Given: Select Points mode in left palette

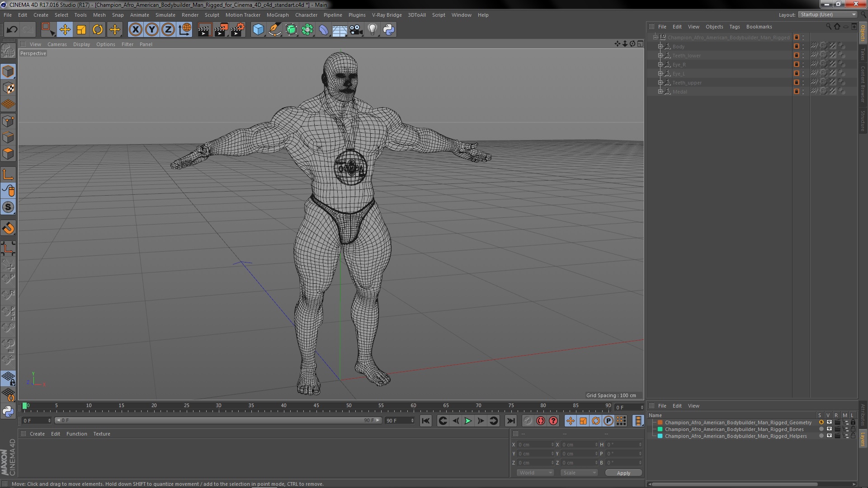Looking at the screenshot, I should click(x=8, y=121).
